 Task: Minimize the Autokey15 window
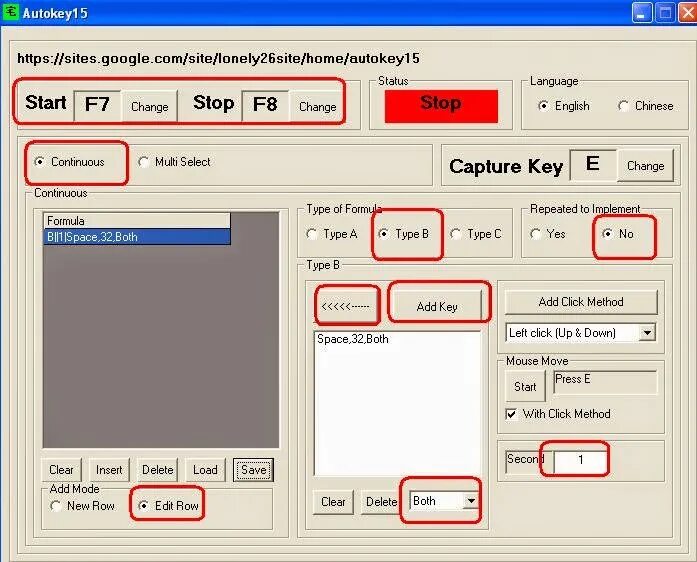coord(641,13)
